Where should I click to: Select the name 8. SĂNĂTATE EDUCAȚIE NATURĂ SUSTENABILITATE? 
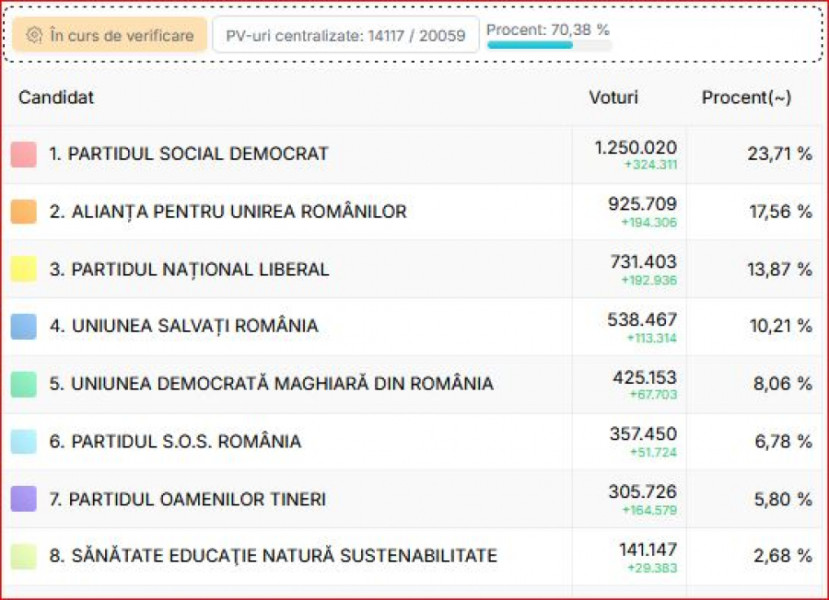tap(273, 556)
